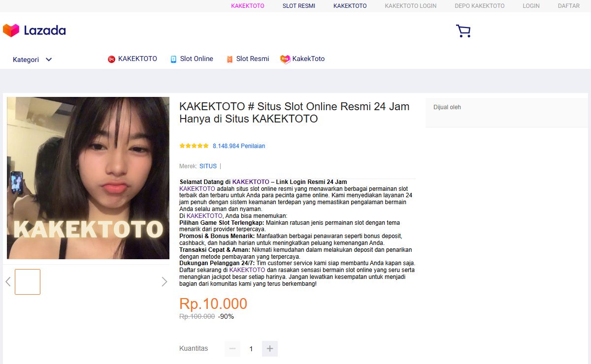Show previous product thumbnail arrow
This screenshot has height=364, width=591.
(8, 282)
